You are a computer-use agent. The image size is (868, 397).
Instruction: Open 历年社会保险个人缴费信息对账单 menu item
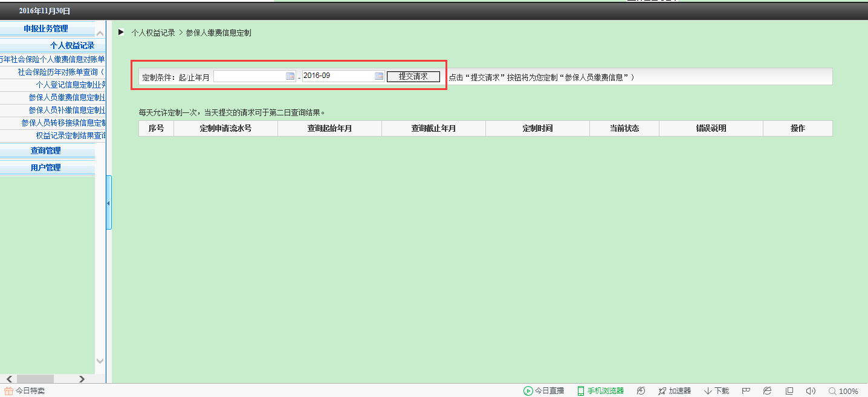pos(53,59)
